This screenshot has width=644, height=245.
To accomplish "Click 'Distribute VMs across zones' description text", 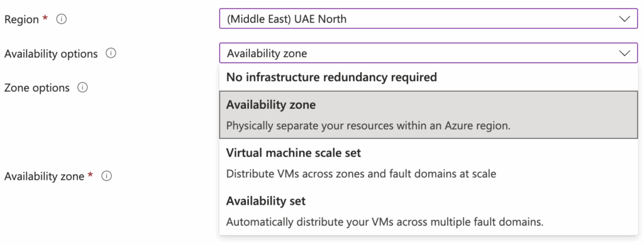I will tap(361, 173).
